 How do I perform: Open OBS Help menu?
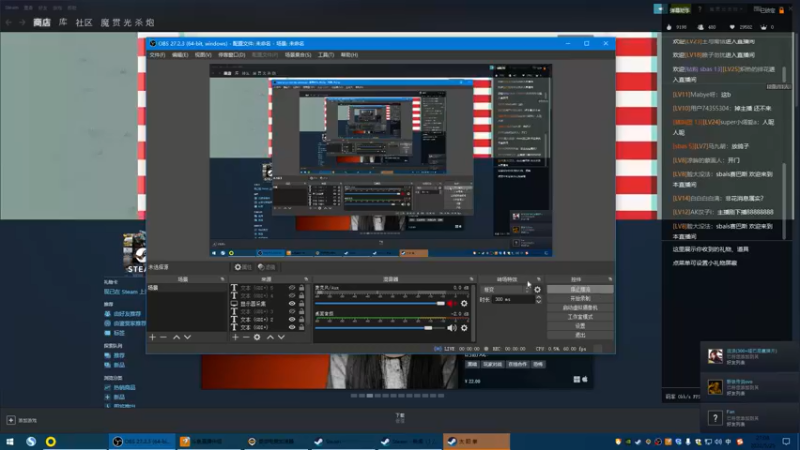point(349,55)
